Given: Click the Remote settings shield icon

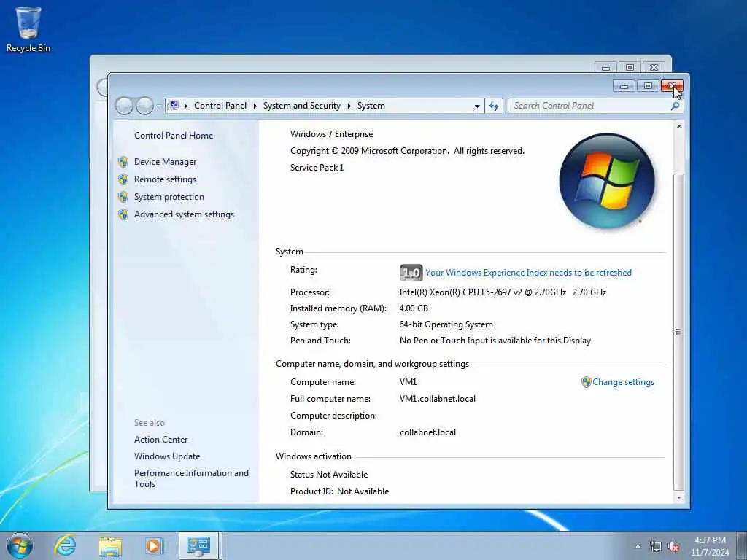Looking at the screenshot, I should click(x=123, y=179).
